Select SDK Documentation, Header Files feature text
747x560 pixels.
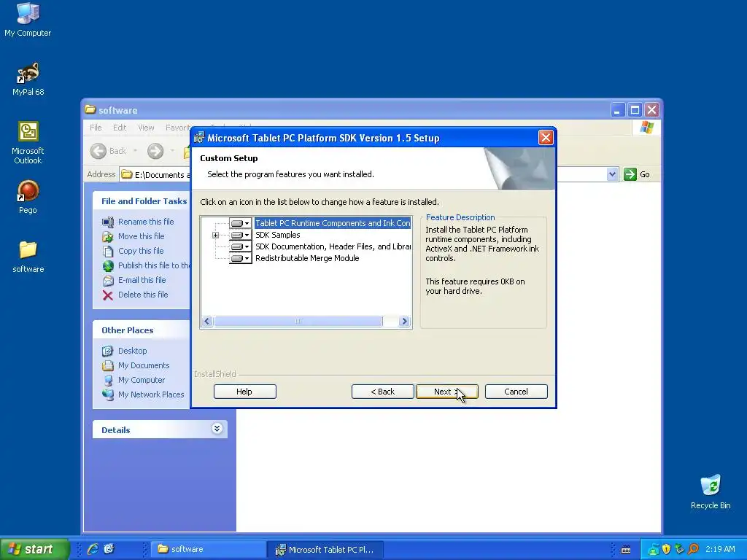(333, 246)
